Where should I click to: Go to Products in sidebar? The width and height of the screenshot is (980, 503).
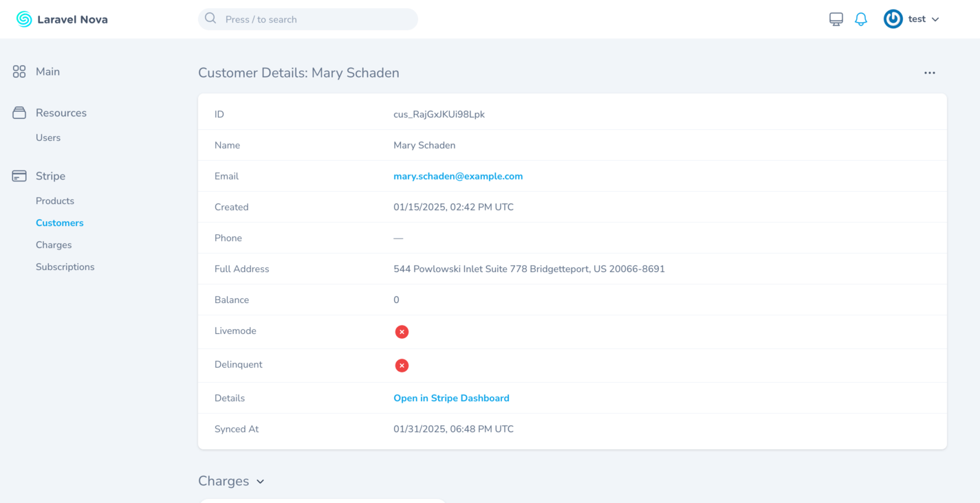point(55,201)
